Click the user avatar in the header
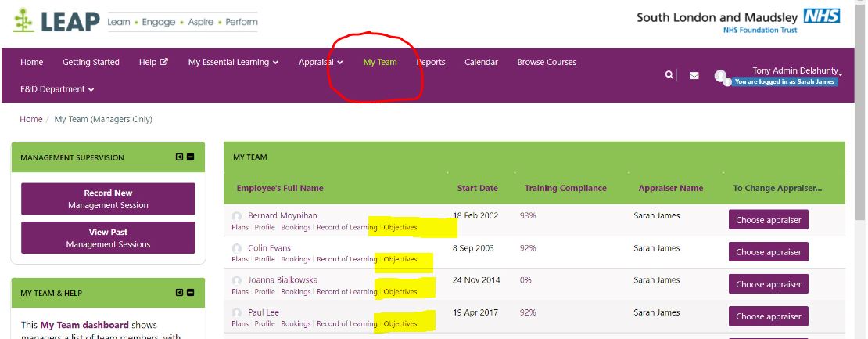 pos(721,76)
